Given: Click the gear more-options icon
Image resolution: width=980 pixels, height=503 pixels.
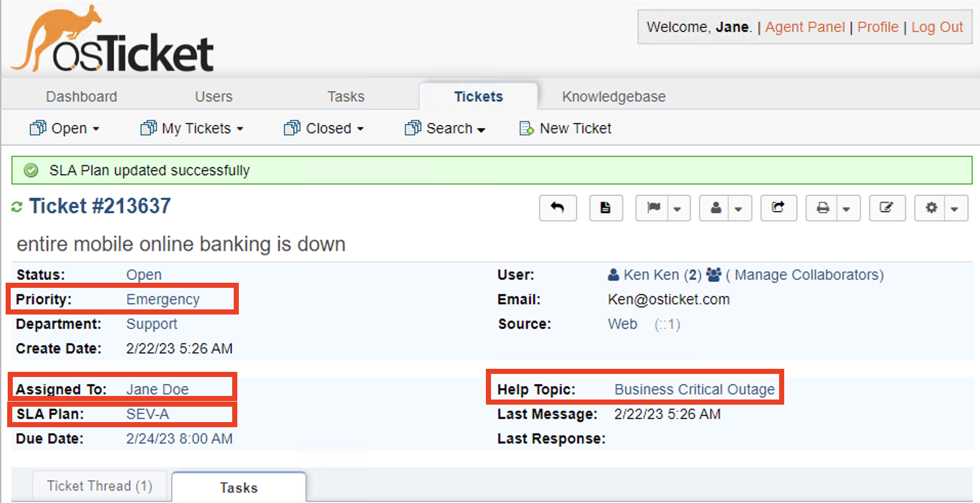Looking at the screenshot, I should click(x=931, y=207).
